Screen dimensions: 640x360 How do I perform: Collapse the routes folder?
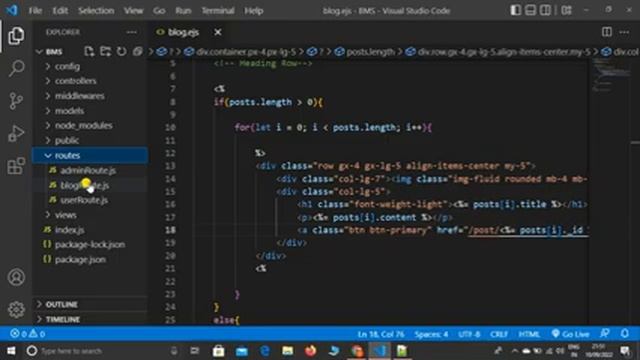click(90, 155)
